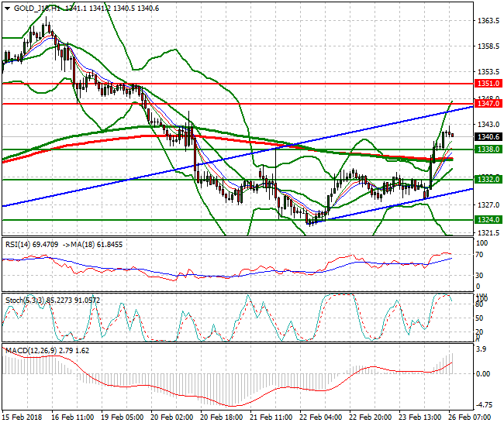This screenshot has height=426, width=504.
Task: Click the chart symbol dropdown triangle beside GOLD_J18
Action: 8,9
